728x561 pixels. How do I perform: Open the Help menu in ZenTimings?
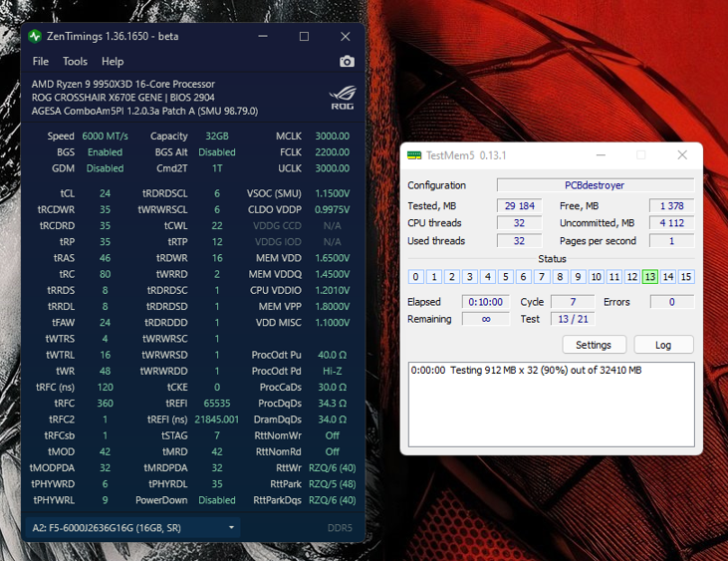click(x=113, y=62)
